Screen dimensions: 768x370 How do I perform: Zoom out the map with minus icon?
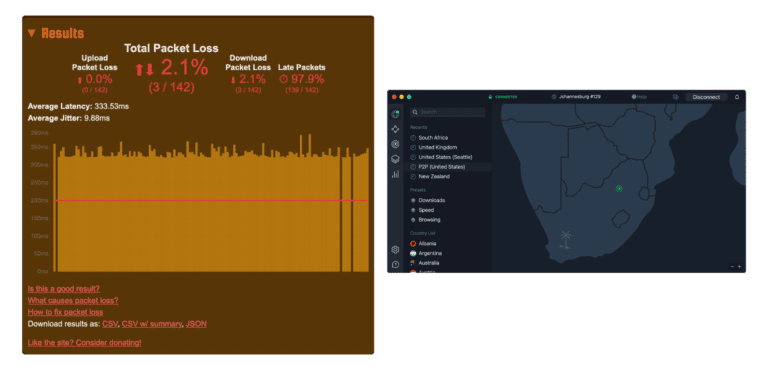(x=732, y=267)
